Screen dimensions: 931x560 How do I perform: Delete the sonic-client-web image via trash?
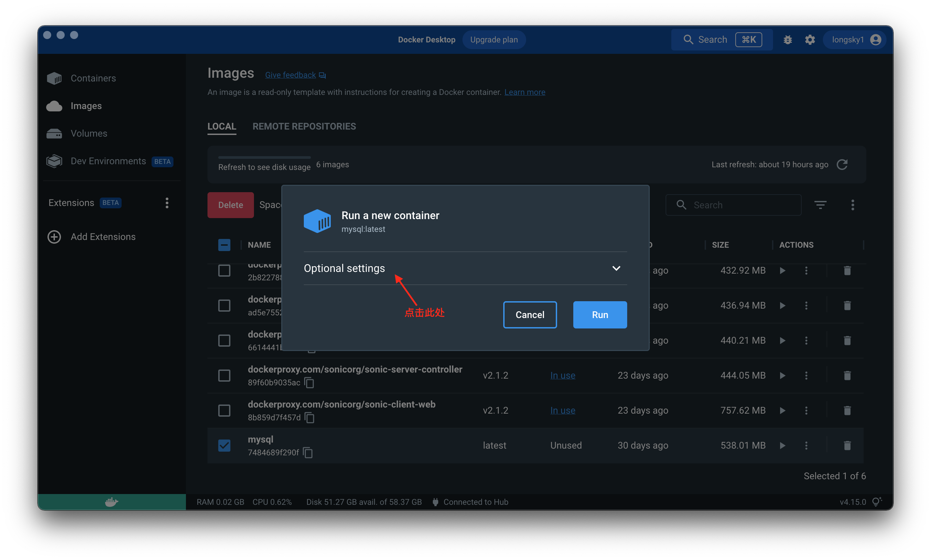point(847,410)
